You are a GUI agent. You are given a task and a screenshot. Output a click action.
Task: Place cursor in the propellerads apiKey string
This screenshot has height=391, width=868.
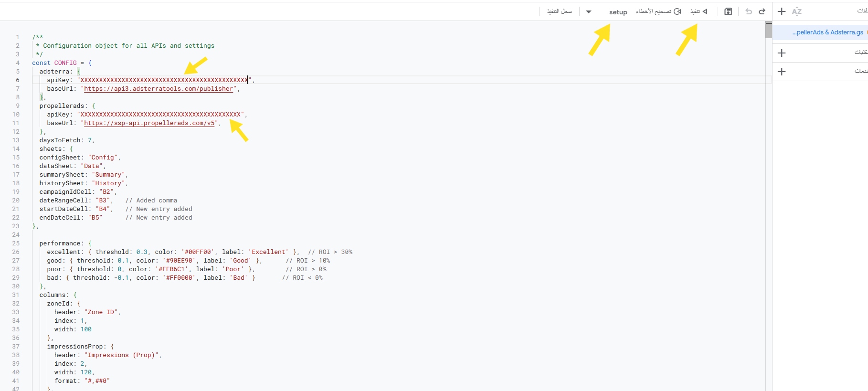[160, 115]
